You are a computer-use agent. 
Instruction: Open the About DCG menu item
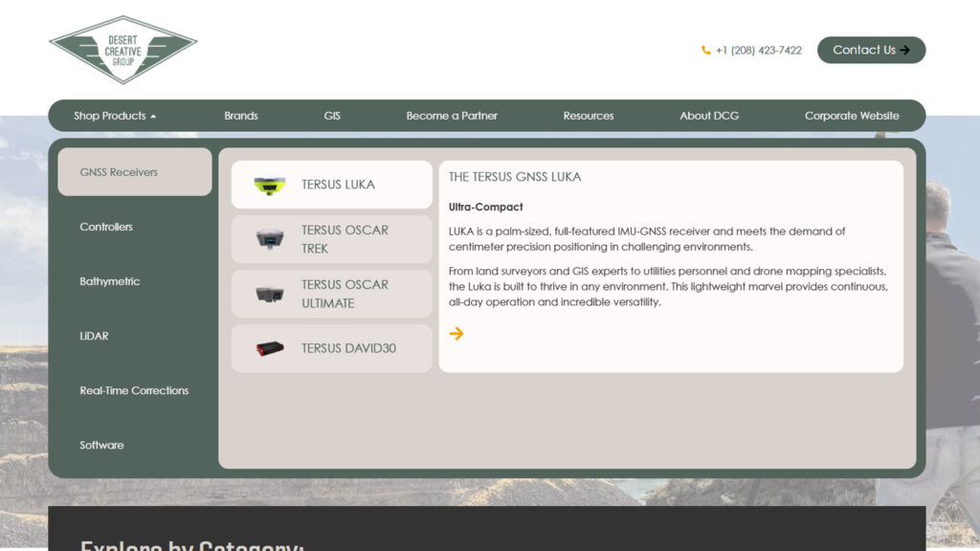coord(709,116)
